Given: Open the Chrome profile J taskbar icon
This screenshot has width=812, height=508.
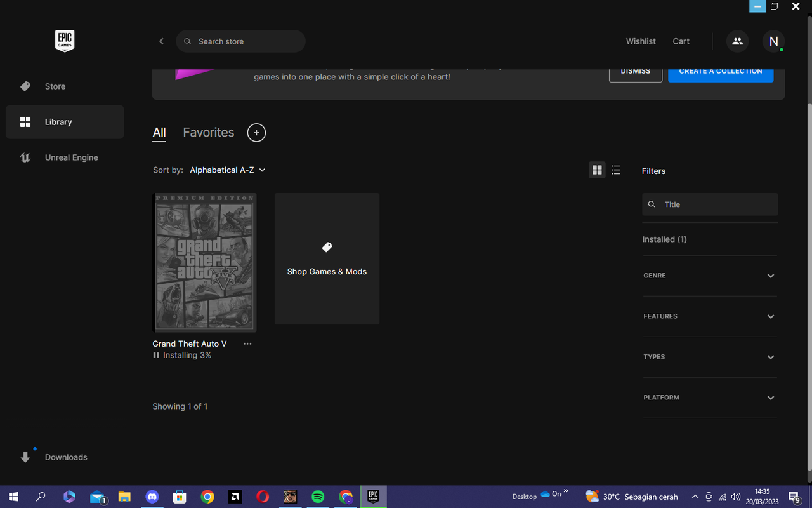Looking at the screenshot, I should point(346,497).
